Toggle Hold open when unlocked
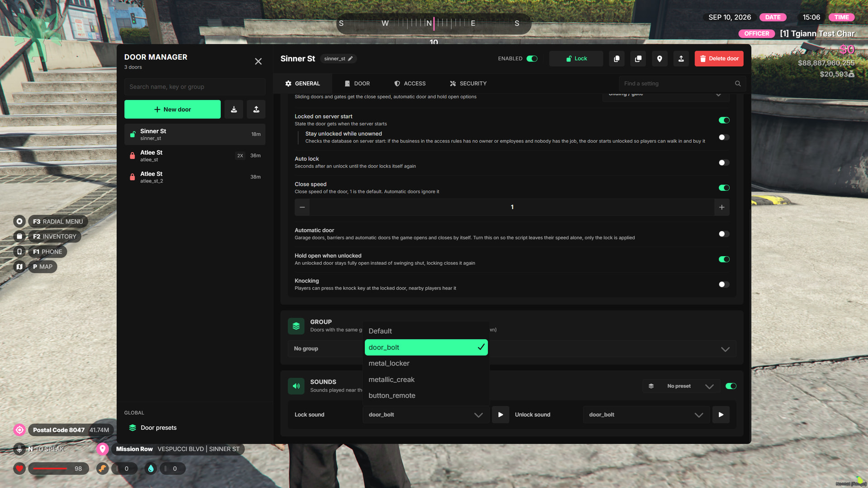This screenshot has width=868, height=488. [x=724, y=259]
